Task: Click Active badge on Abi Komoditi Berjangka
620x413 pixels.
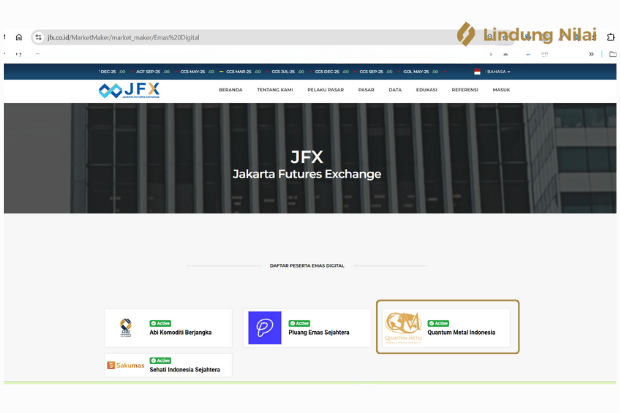Action: pyautogui.click(x=160, y=323)
